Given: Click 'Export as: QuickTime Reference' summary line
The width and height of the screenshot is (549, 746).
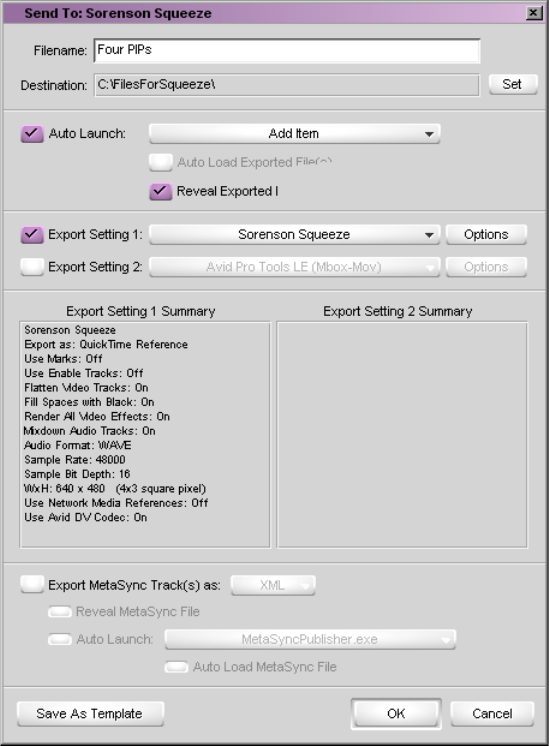Looking at the screenshot, I should click(106, 344).
